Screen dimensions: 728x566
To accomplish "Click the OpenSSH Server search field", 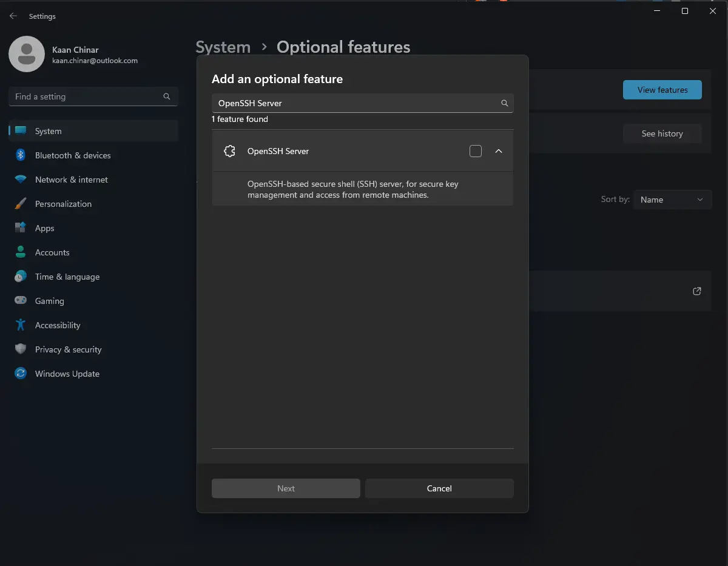I will tap(363, 103).
